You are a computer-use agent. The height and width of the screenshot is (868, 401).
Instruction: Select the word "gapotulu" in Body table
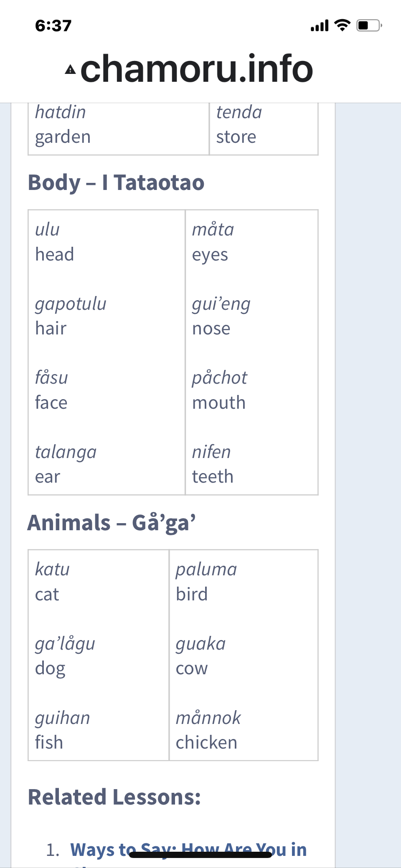(x=71, y=304)
